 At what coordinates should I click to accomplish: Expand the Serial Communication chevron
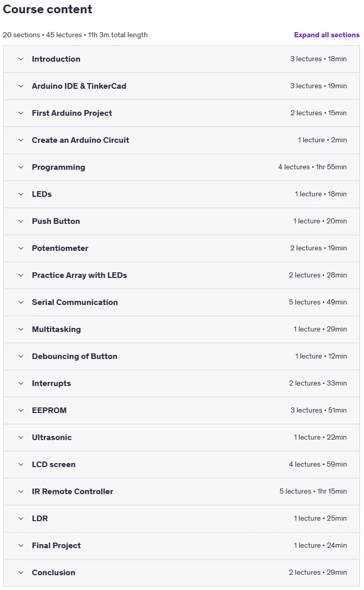21,302
